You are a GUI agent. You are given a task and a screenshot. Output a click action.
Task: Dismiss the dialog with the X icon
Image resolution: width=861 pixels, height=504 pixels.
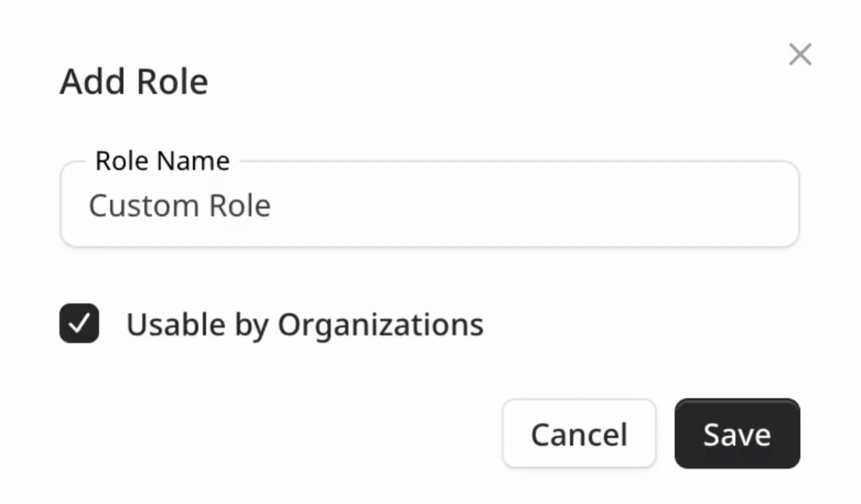click(x=799, y=55)
